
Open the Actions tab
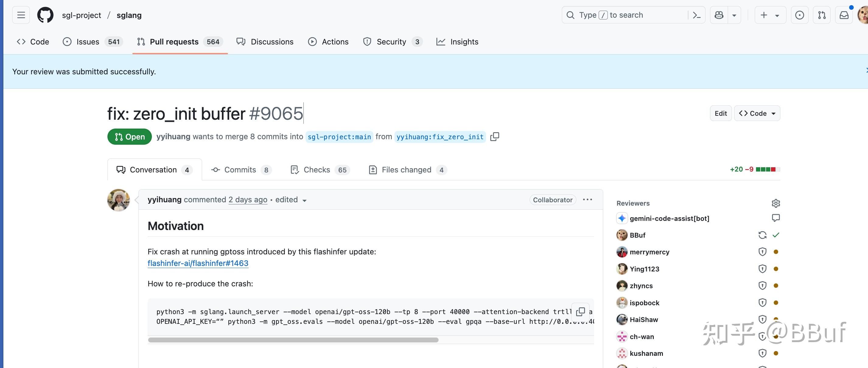(x=328, y=42)
